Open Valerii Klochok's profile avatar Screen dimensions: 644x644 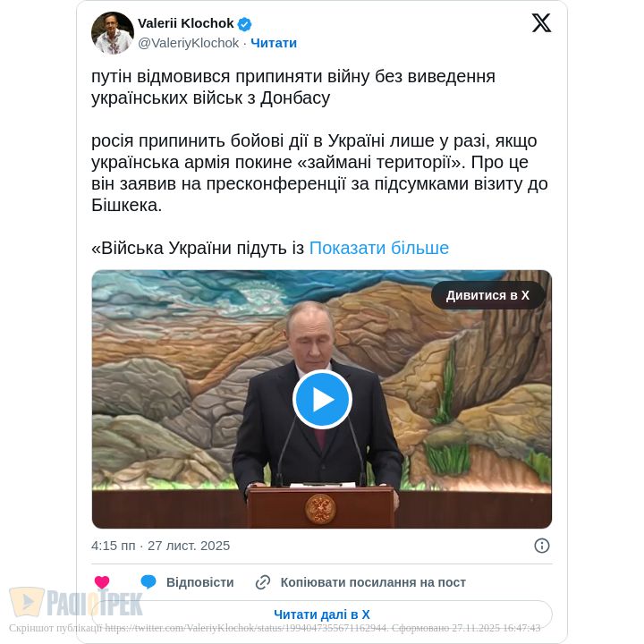tap(113, 33)
